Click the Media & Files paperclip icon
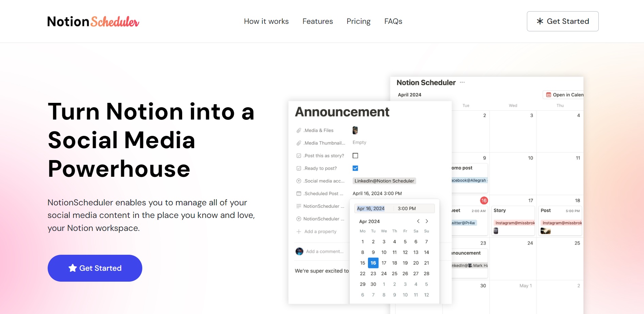The image size is (644, 314). click(299, 130)
